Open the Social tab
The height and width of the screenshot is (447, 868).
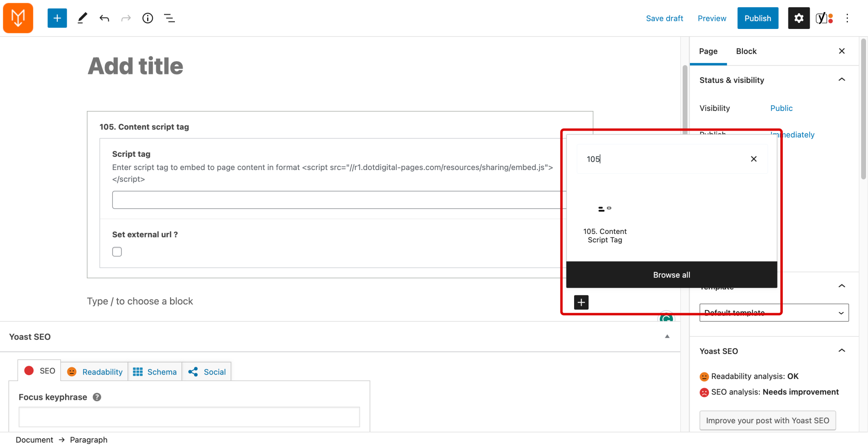pos(207,372)
